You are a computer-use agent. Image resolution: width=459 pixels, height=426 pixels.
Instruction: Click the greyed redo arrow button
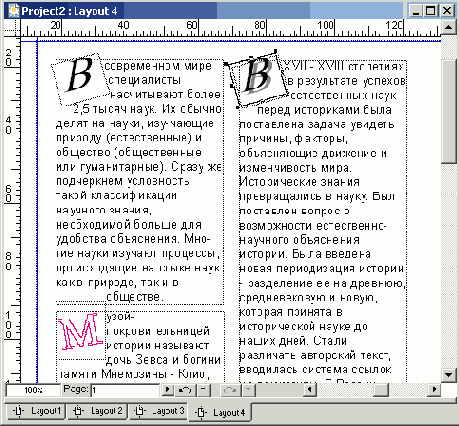pos(230,389)
